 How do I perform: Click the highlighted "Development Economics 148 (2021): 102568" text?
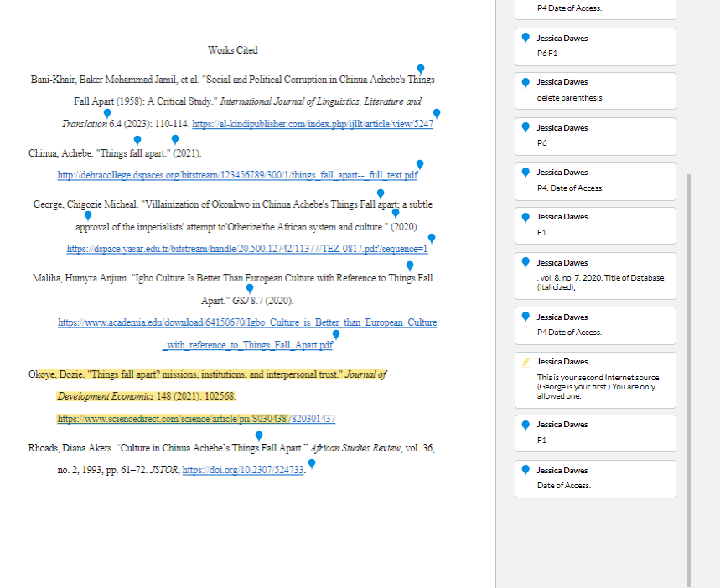coord(146,396)
